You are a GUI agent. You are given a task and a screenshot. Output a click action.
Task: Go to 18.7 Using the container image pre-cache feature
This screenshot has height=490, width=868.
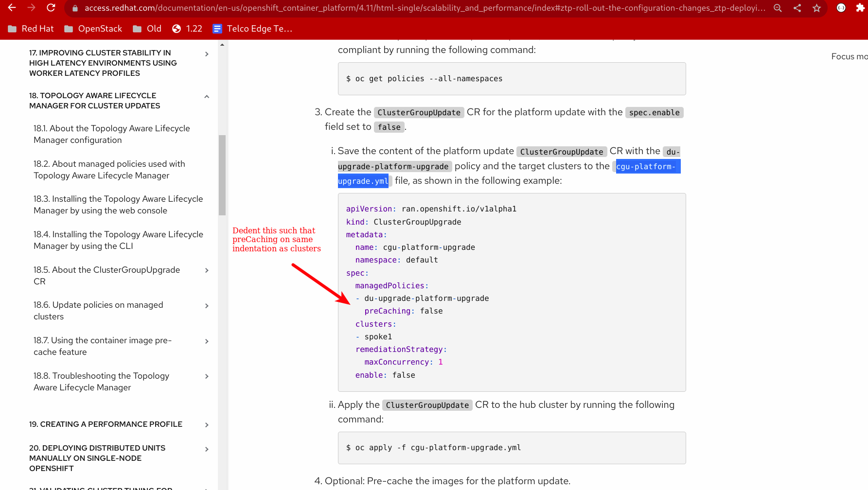[x=103, y=346]
